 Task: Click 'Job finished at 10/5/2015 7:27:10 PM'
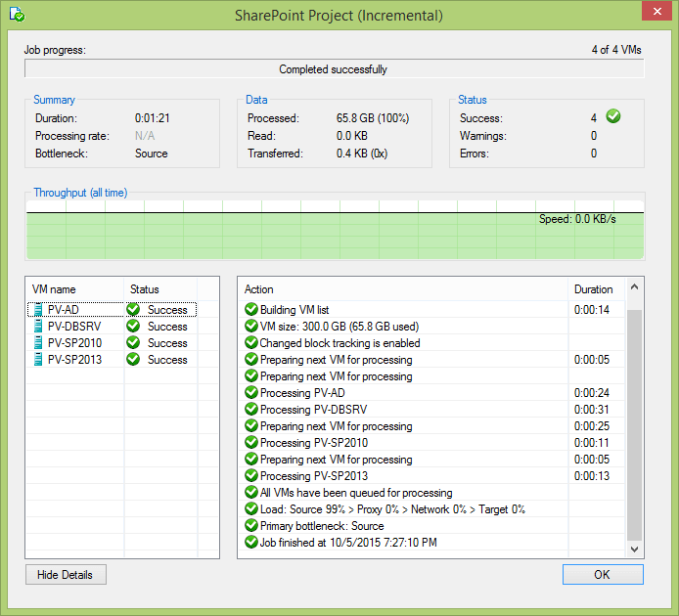[x=348, y=543]
